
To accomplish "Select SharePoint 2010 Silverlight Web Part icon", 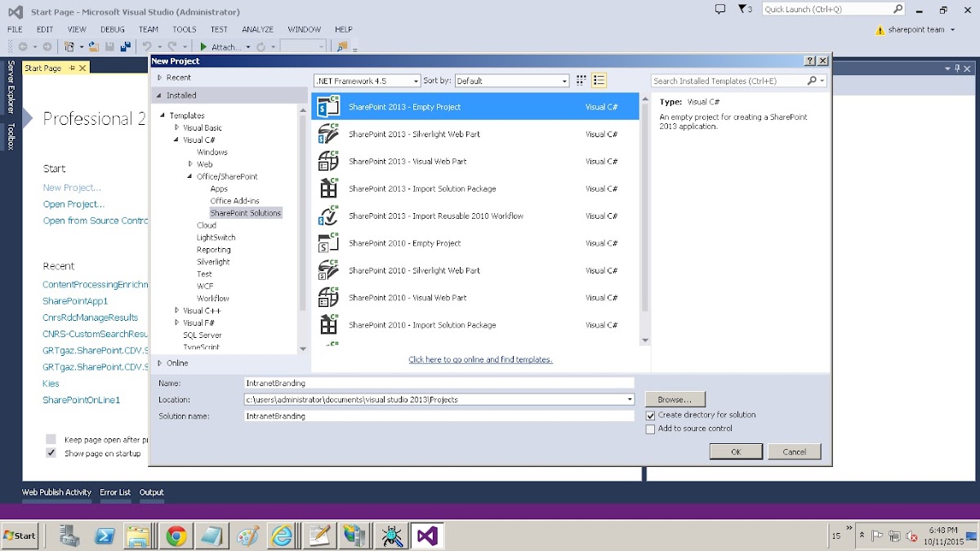I will pos(328,270).
